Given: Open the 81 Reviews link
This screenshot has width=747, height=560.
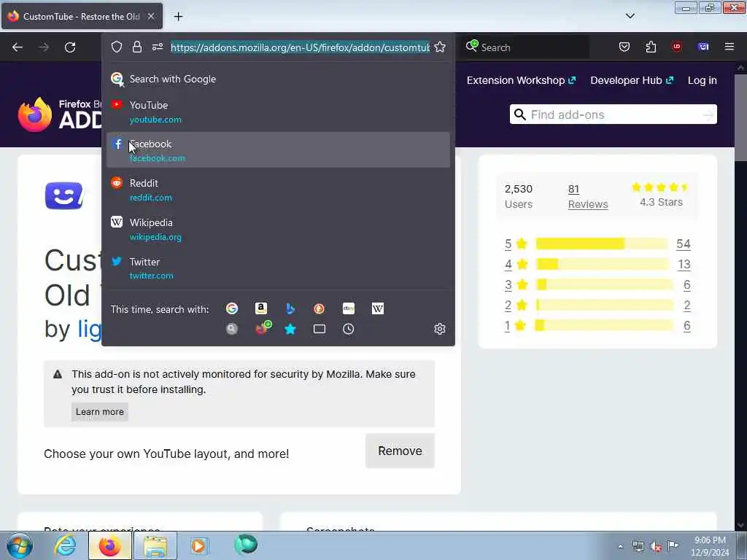Looking at the screenshot, I should tap(588, 197).
